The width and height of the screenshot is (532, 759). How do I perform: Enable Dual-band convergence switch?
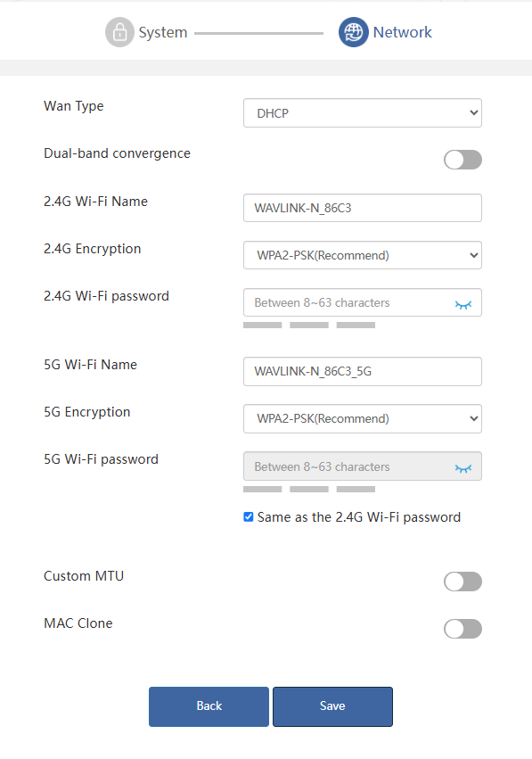click(x=462, y=160)
